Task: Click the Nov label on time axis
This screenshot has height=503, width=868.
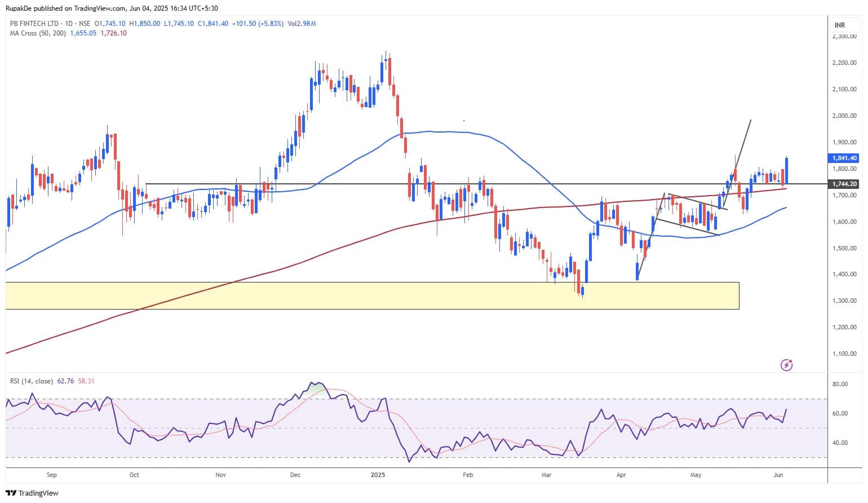Action: (220, 475)
